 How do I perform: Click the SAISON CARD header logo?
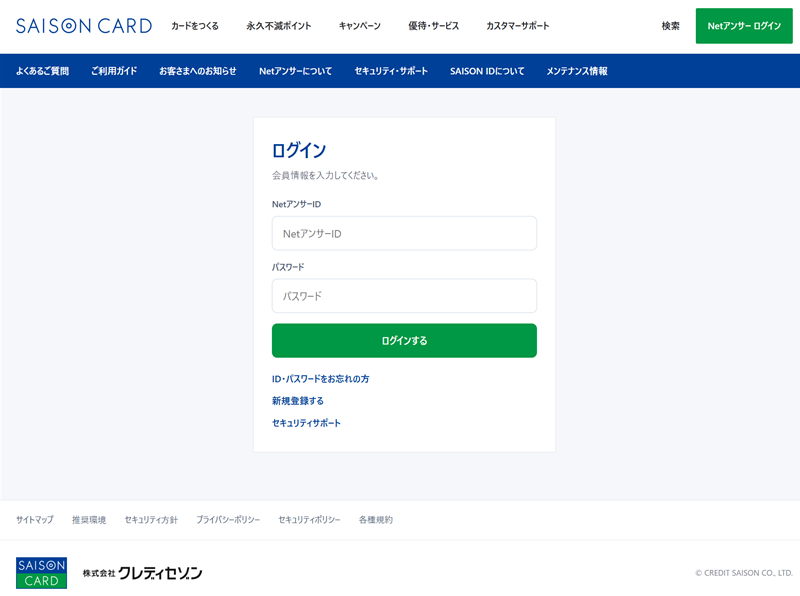click(x=84, y=26)
